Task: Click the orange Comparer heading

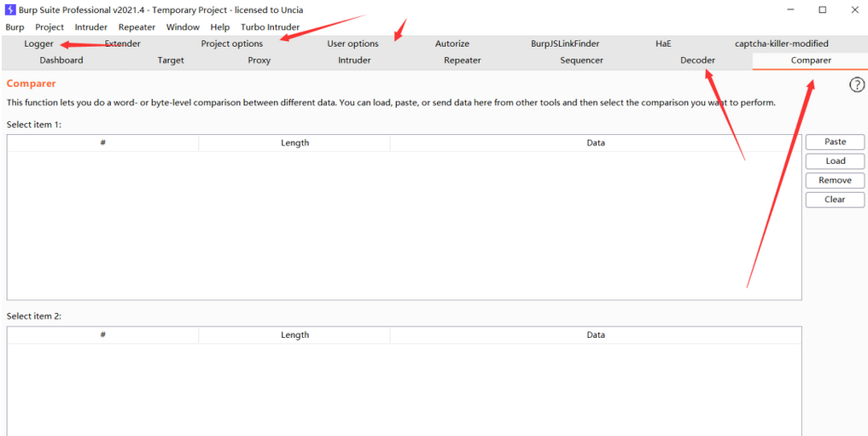Action: pyautogui.click(x=31, y=84)
